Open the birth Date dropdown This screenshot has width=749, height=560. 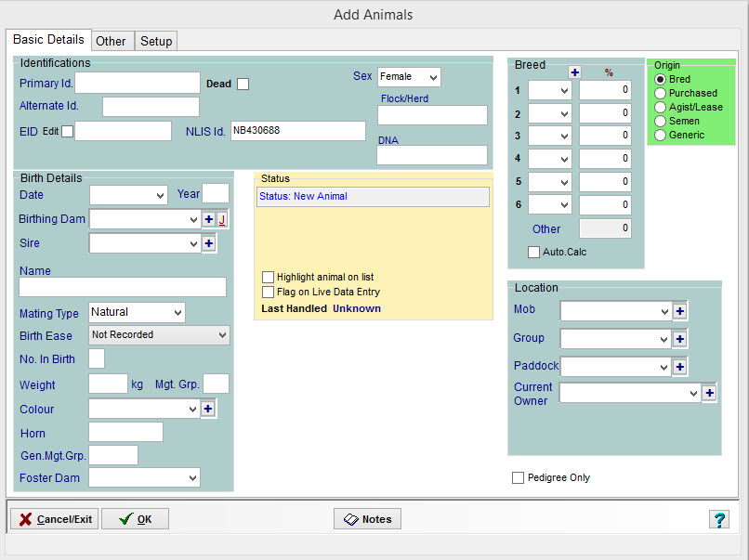pos(160,196)
